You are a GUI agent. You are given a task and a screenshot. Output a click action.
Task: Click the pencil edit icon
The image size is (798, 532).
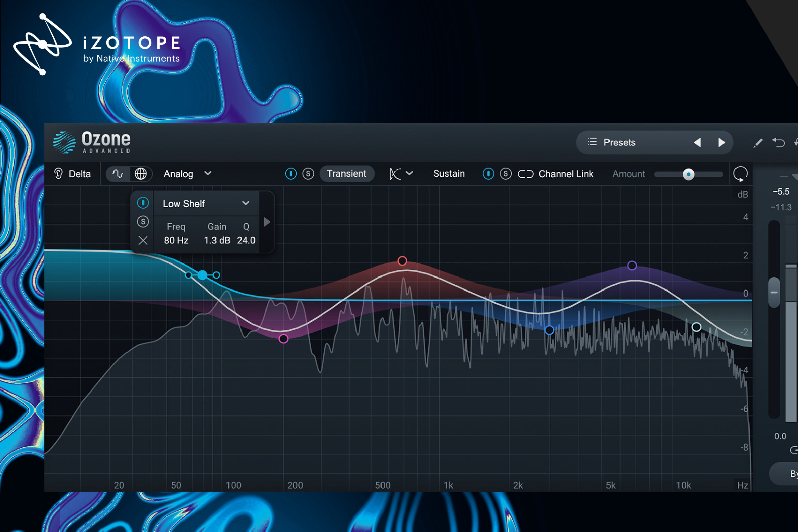pos(758,143)
